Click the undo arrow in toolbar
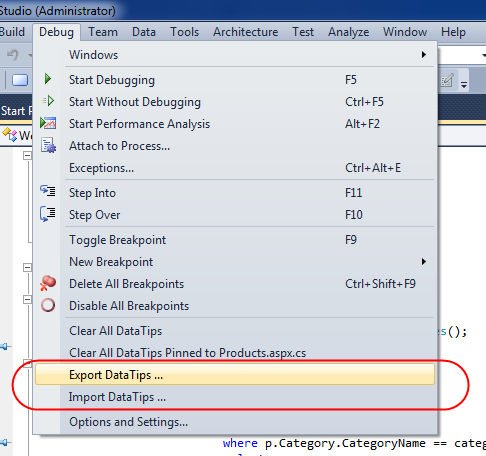This screenshot has height=456, width=486. (x=13, y=54)
